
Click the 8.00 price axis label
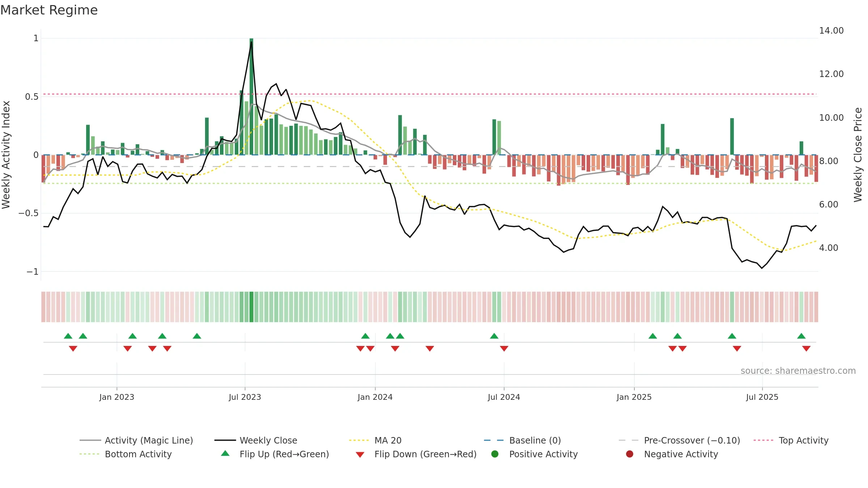829,161
